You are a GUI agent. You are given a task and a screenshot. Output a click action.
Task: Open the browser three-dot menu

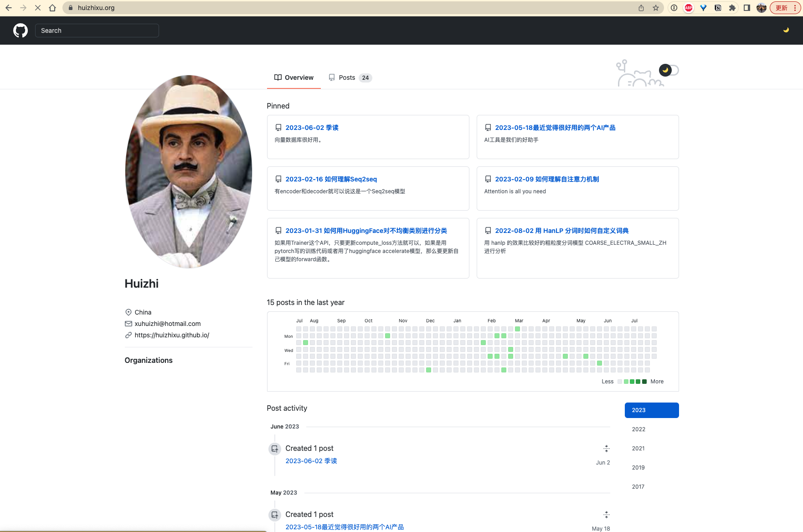pos(795,8)
